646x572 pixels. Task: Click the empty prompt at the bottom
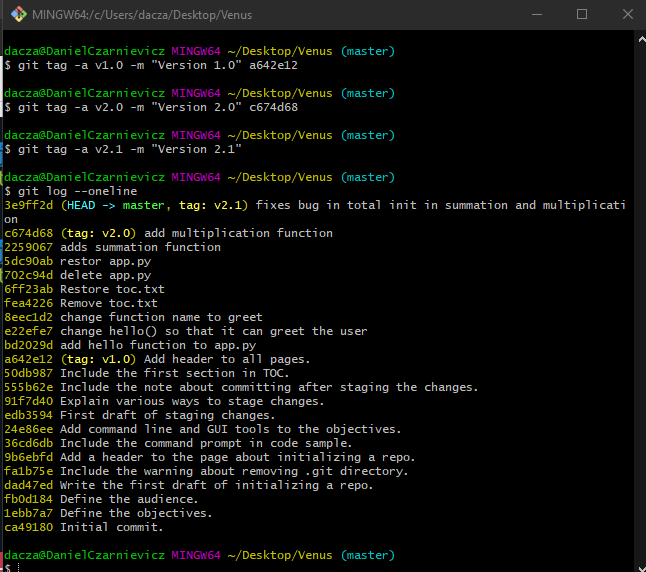[x=12, y=567]
